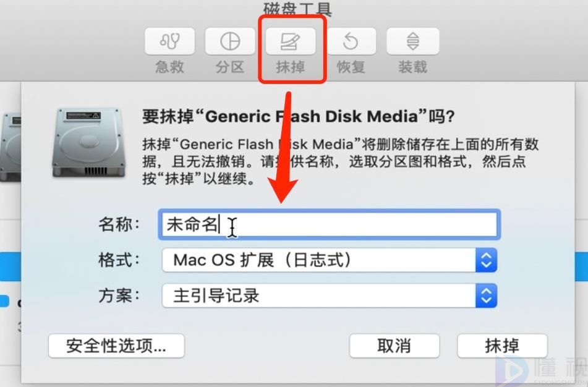Confirm with the 抹掉 erase button in dialog

[503, 346]
